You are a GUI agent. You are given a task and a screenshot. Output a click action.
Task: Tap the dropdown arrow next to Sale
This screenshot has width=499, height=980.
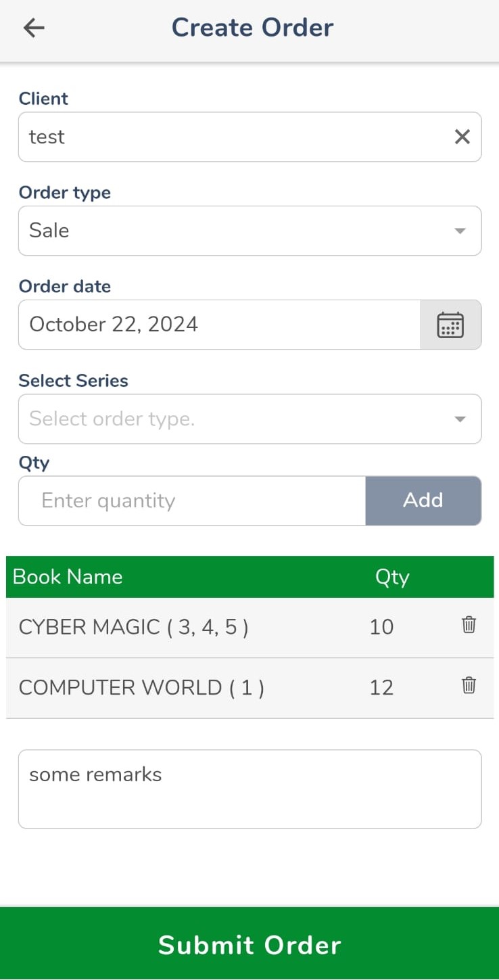point(459,231)
